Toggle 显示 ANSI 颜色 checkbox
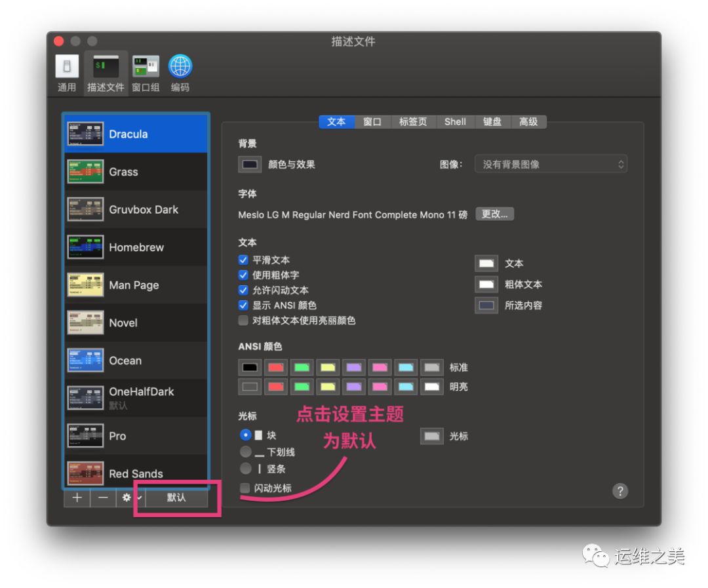The image size is (708, 588). point(243,305)
